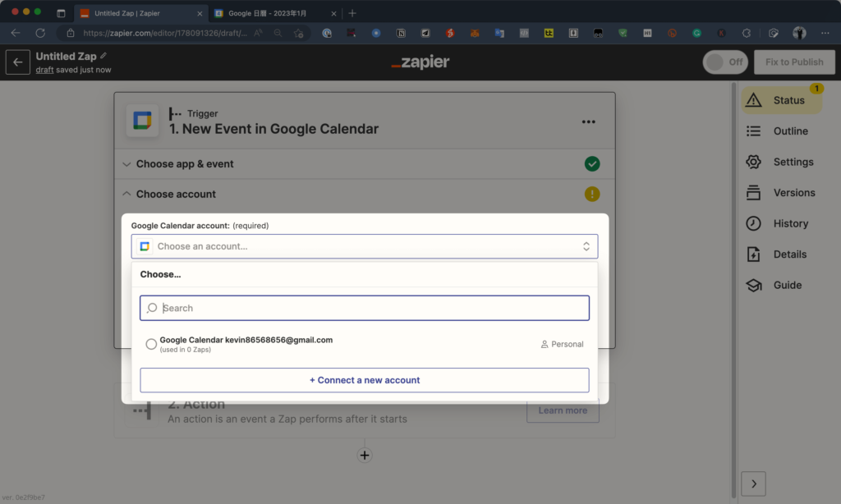The height and width of the screenshot is (504, 841).
Task: Click Status label in sidebar
Action: tap(788, 100)
